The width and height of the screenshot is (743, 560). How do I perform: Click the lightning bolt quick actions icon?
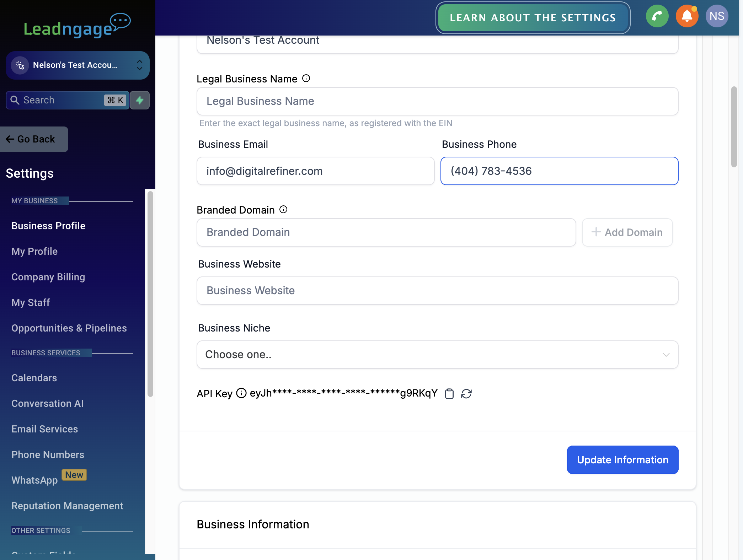140,100
